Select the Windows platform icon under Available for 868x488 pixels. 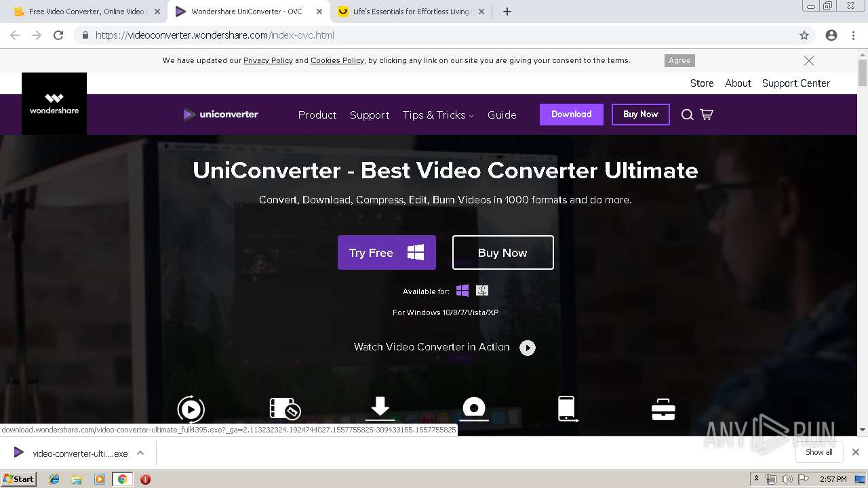[462, 291]
